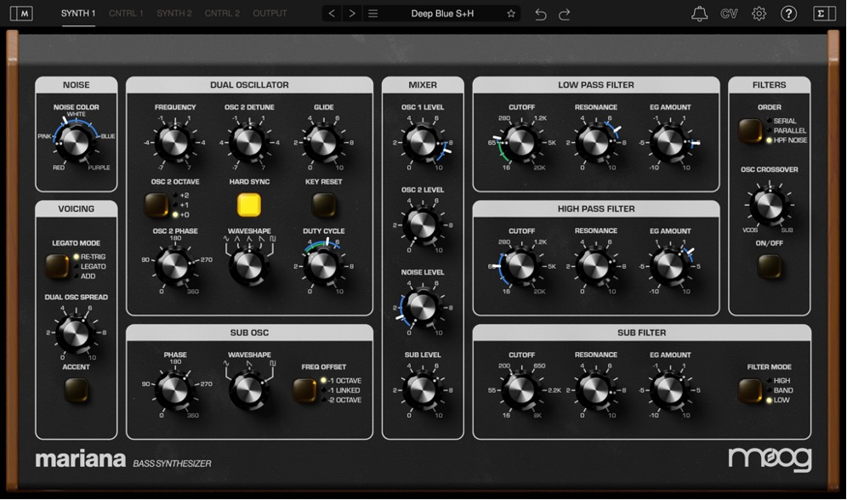This screenshot has width=847, height=500.
Task: Click the Noise Color knob
Action: [x=75, y=141]
